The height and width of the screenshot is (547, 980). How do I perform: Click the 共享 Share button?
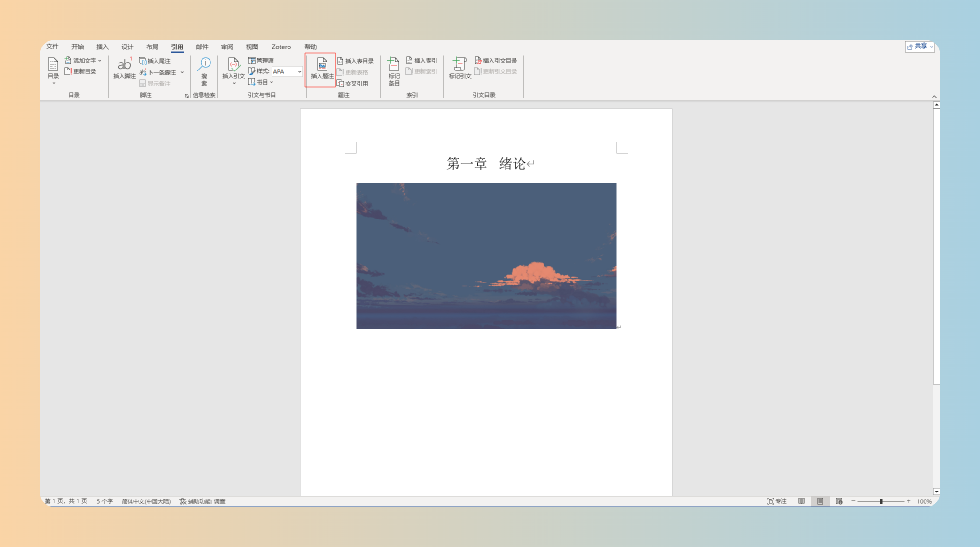919,47
